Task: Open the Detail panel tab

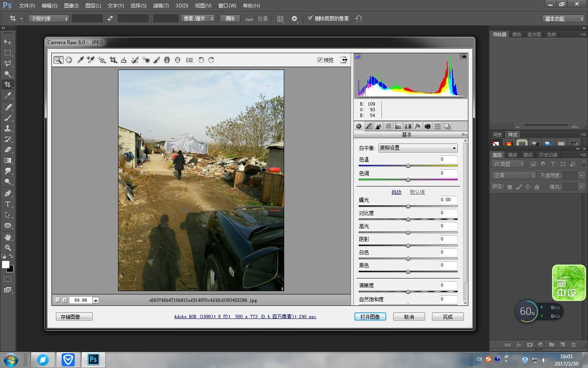Action: click(379, 126)
